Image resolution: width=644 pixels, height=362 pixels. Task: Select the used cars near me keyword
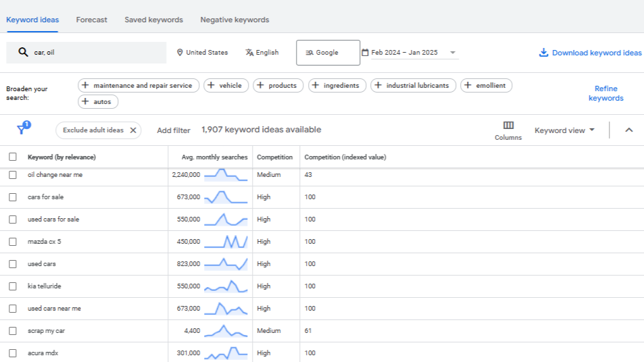click(x=54, y=308)
